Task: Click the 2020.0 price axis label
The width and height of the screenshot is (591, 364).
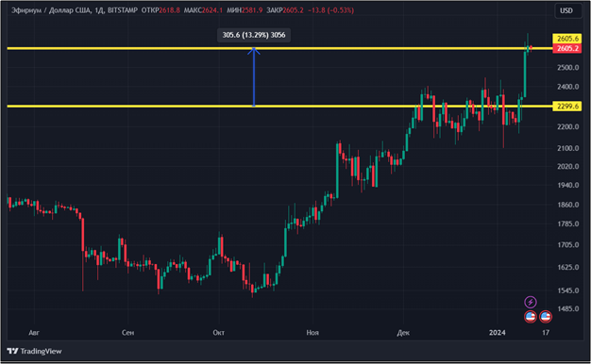Action: [x=567, y=166]
